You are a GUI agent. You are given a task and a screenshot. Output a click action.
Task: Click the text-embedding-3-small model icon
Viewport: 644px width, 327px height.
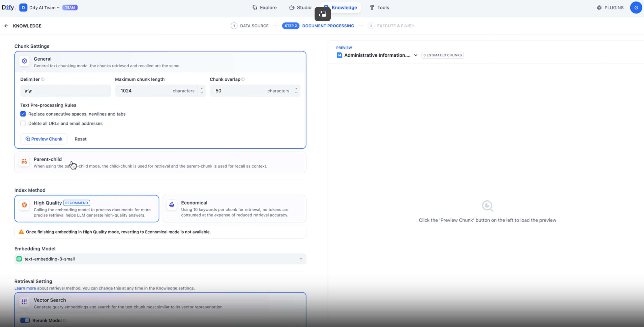[x=19, y=259]
